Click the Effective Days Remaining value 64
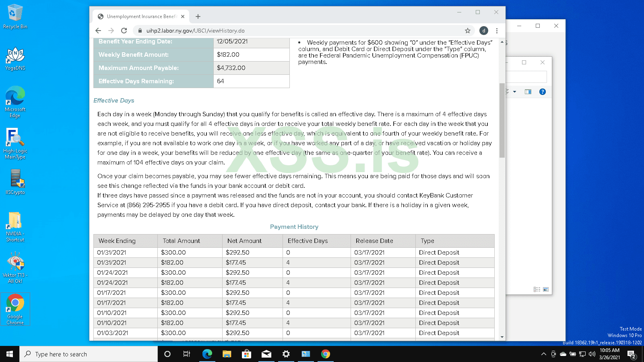644x362 pixels. tap(221, 81)
